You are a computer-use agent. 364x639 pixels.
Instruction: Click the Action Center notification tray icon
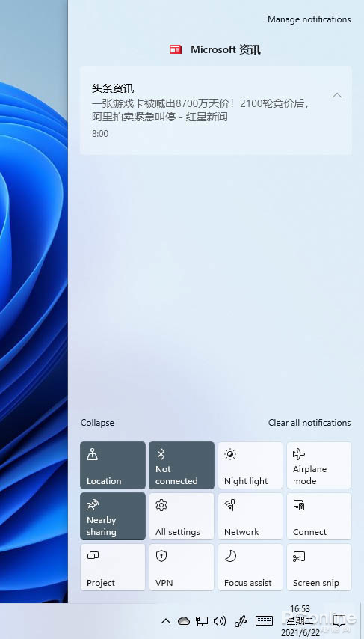pos(339,621)
